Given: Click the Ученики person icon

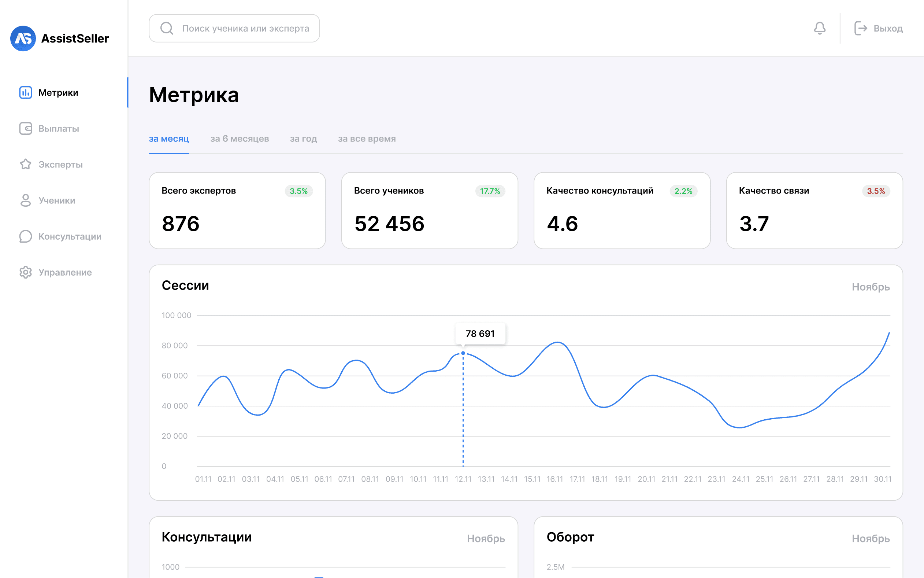Looking at the screenshot, I should [26, 200].
